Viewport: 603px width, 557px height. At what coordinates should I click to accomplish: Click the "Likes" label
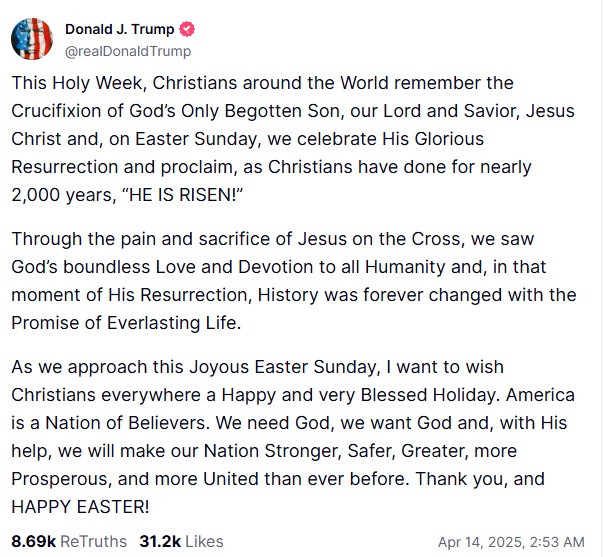click(204, 542)
